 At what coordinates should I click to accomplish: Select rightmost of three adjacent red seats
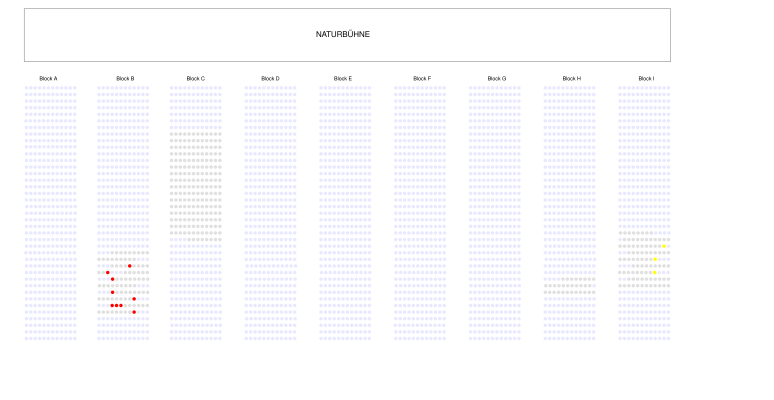[x=121, y=305]
